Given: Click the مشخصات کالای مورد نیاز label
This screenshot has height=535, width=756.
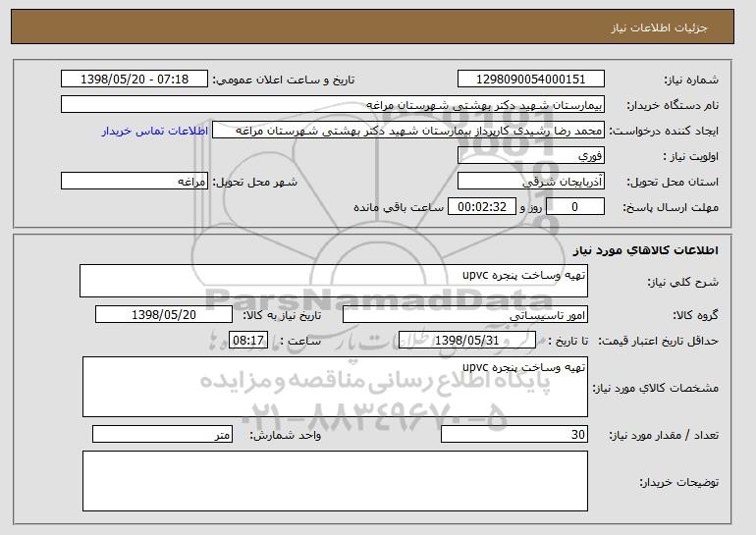Looking at the screenshot, I should point(656,388).
